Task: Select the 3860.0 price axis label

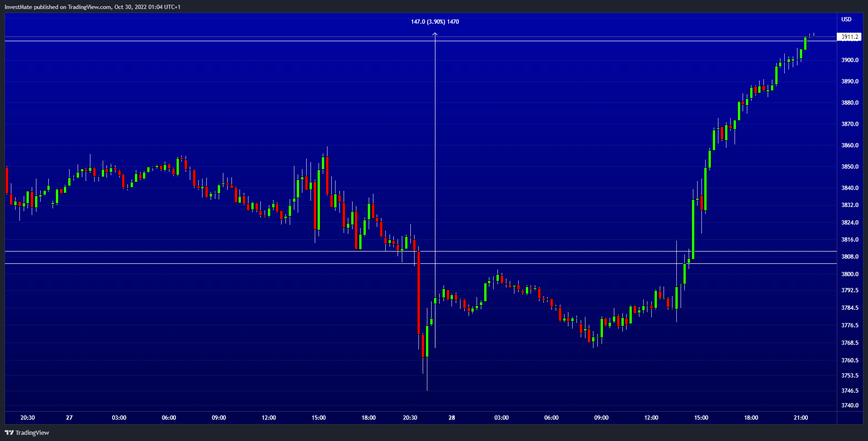Action: coord(850,145)
